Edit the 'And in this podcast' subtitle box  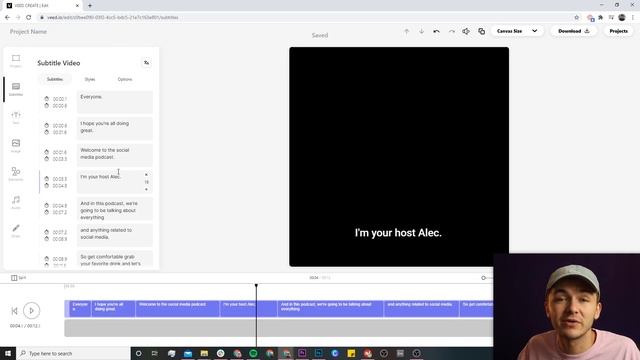[115, 209]
